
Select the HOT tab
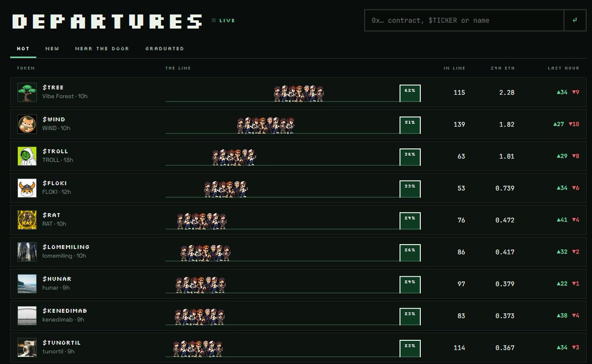coord(23,49)
